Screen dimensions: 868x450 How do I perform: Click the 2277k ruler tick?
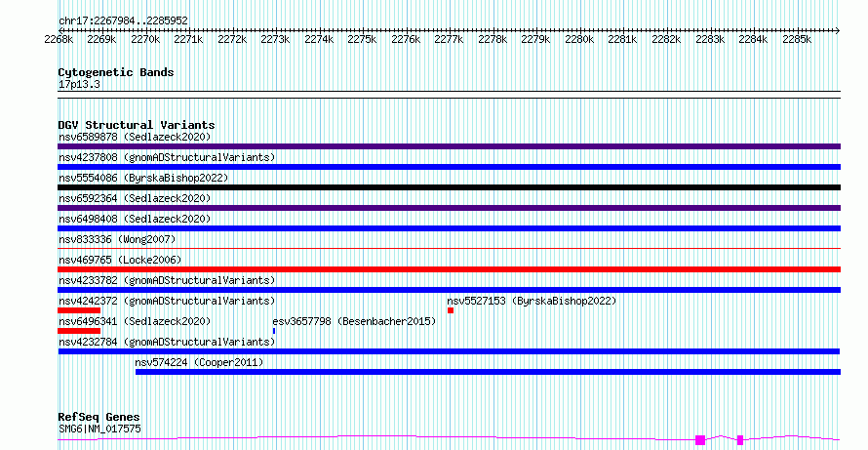(x=449, y=40)
